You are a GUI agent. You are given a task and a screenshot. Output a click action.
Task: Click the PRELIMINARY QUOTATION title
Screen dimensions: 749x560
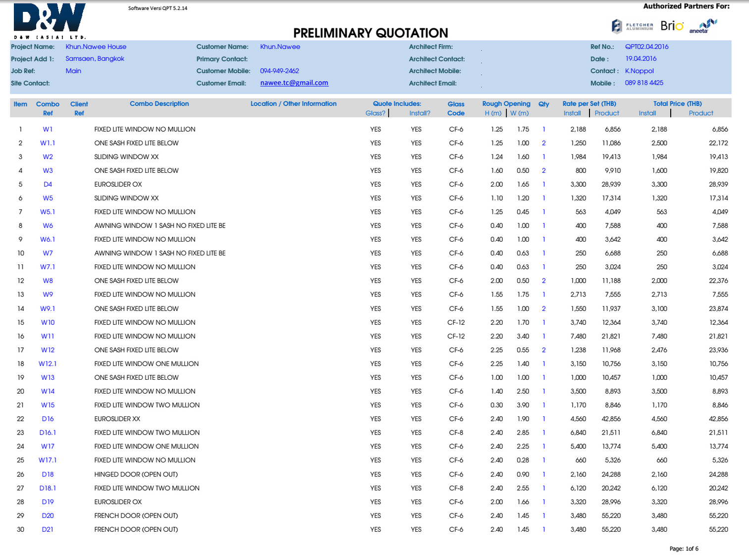(x=371, y=33)
